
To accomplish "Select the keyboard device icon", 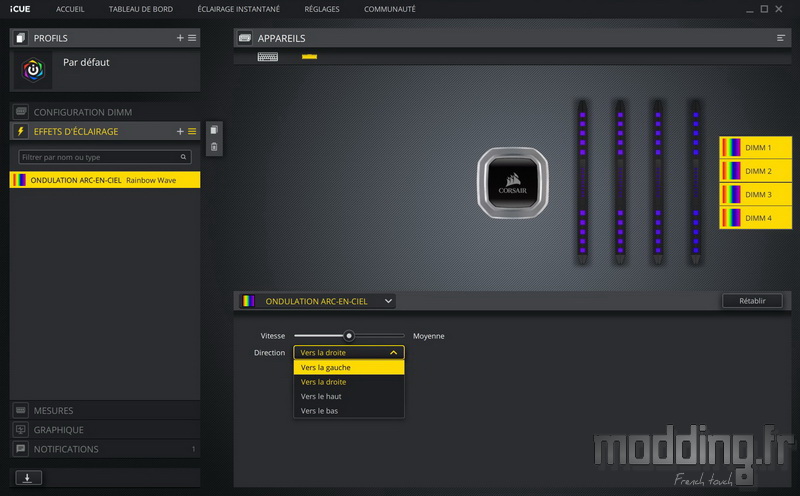I will tap(268, 57).
